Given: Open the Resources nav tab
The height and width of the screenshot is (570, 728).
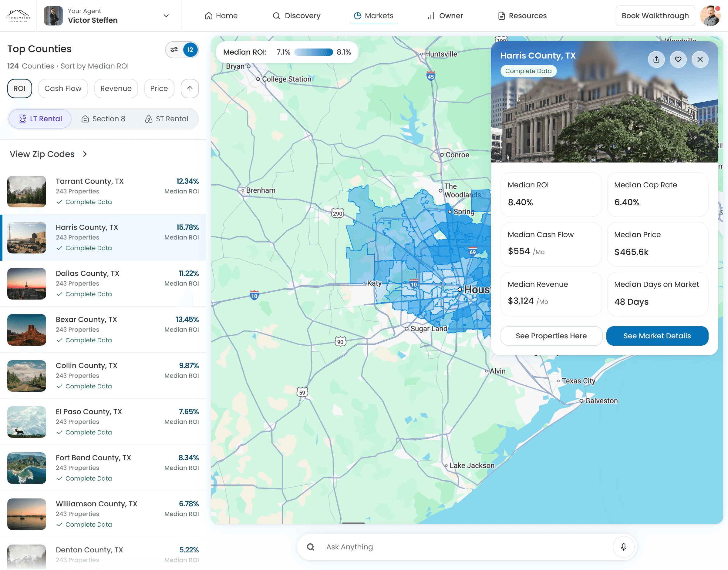Looking at the screenshot, I should (522, 16).
